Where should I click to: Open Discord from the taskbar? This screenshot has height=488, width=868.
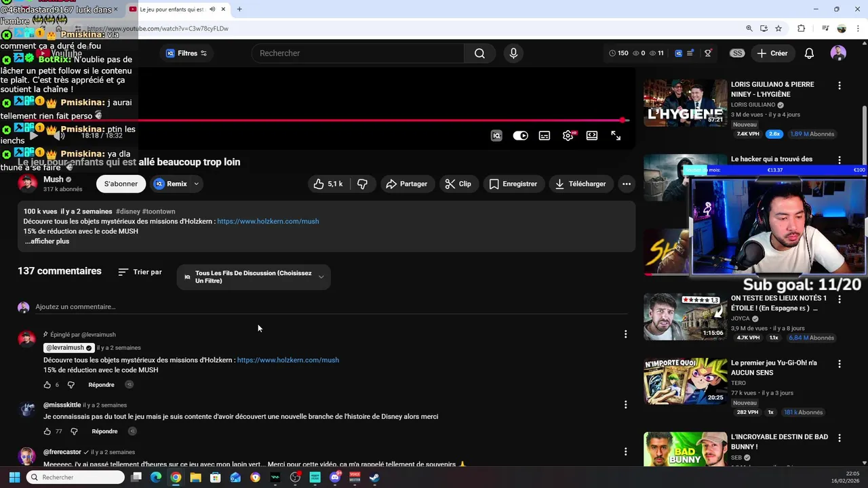click(x=335, y=477)
